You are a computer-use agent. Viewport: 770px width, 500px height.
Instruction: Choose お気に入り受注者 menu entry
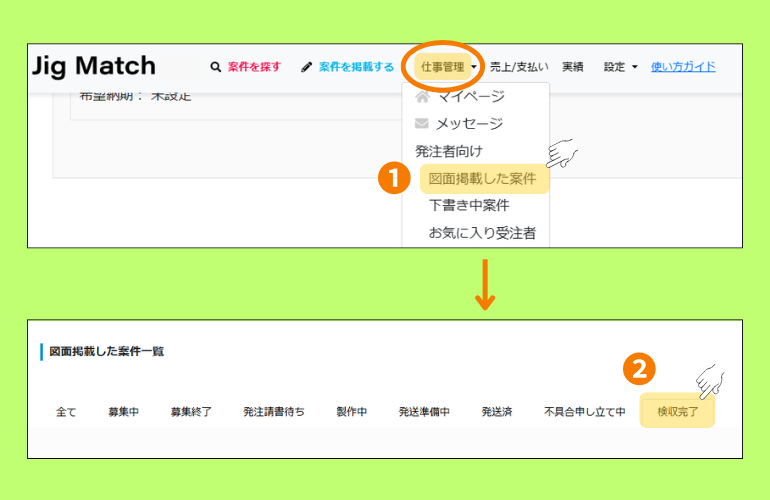point(482,233)
